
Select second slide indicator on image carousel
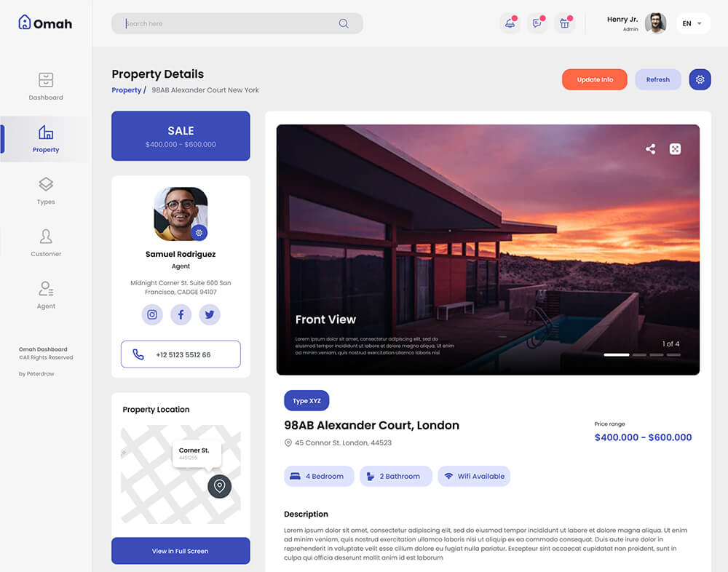pyautogui.click(x=639, y=354)
